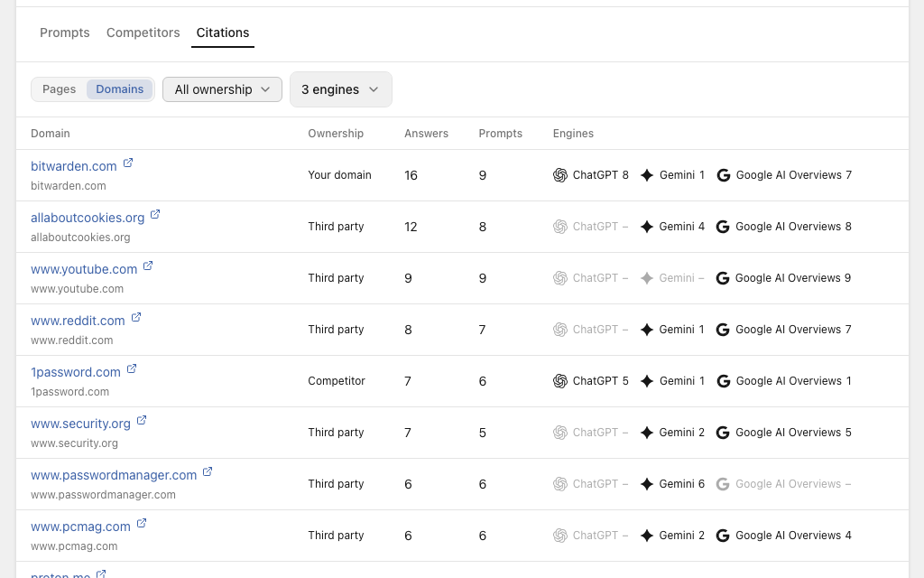Open external link icon beside www.reddit.com
The image size is (924, 578).
click(x=136, y=317)
